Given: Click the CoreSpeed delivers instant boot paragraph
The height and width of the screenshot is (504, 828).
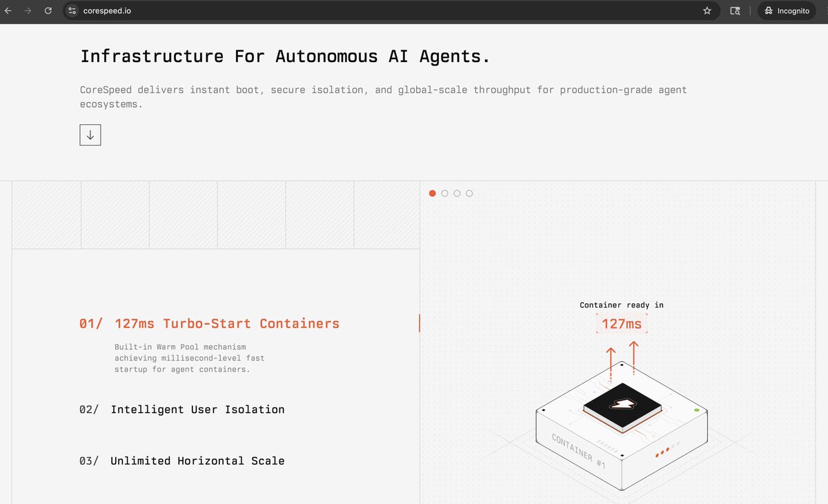Looking at the screenshot, I should coord(384,97).
